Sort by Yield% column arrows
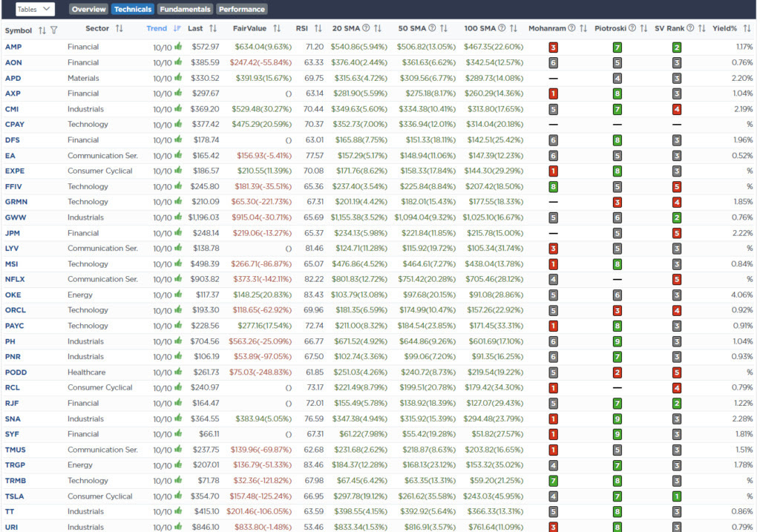 (747, 29)
